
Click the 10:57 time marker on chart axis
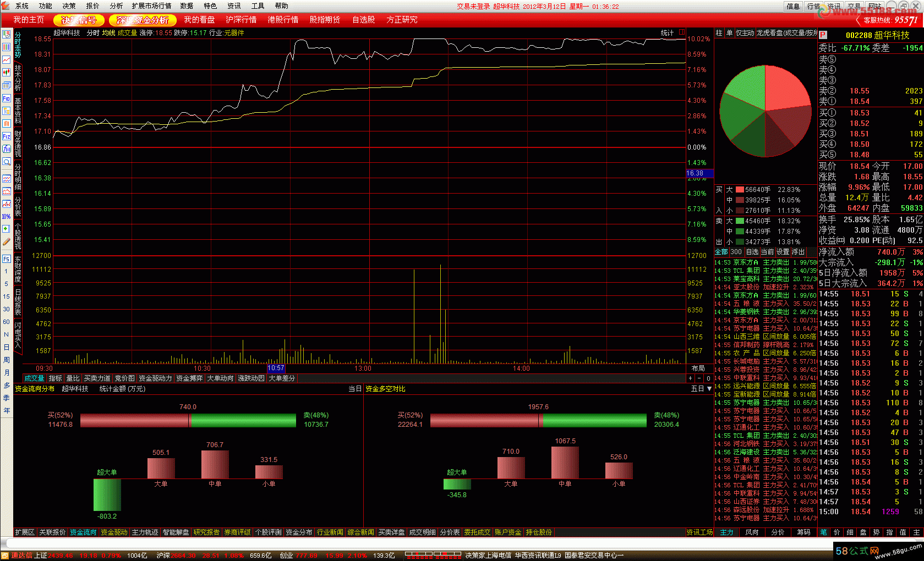pos(276,369)
